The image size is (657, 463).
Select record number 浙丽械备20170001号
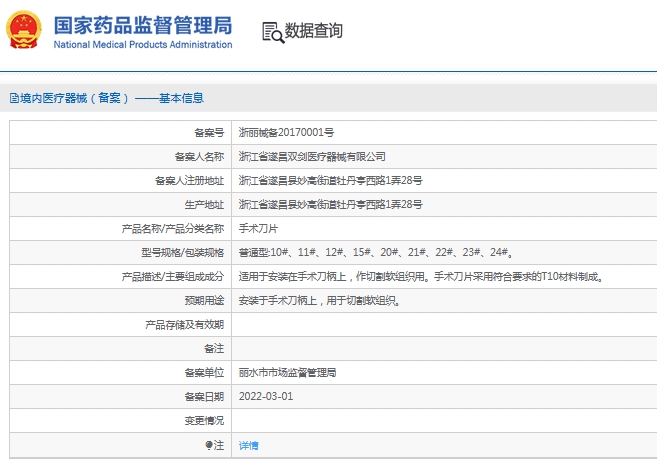click(286, 132)
